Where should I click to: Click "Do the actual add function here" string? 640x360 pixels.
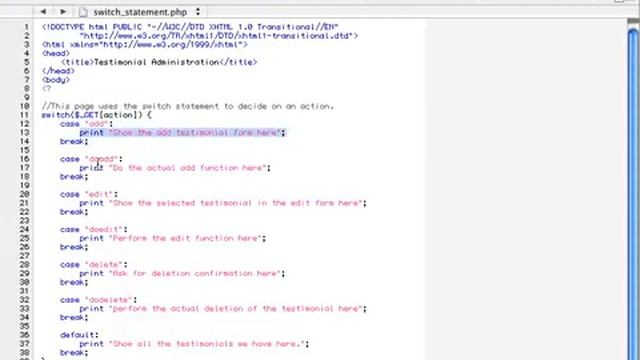187,168
